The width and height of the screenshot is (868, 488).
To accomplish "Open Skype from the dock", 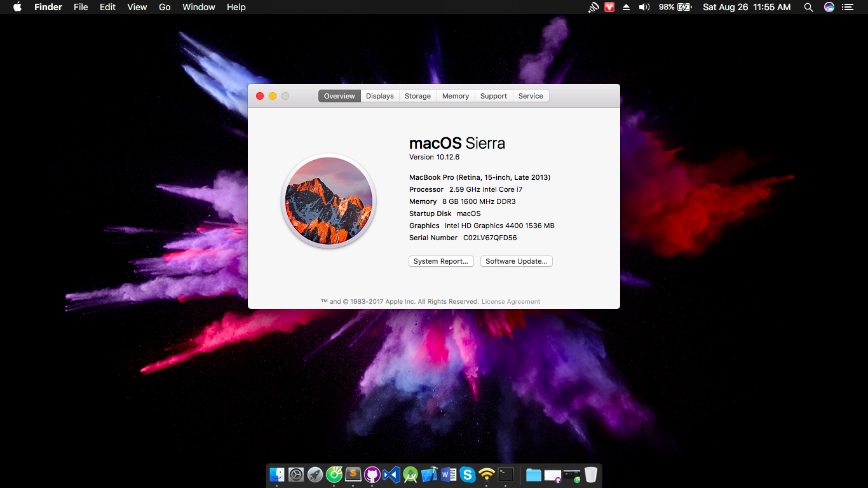I will pos(468,475).
